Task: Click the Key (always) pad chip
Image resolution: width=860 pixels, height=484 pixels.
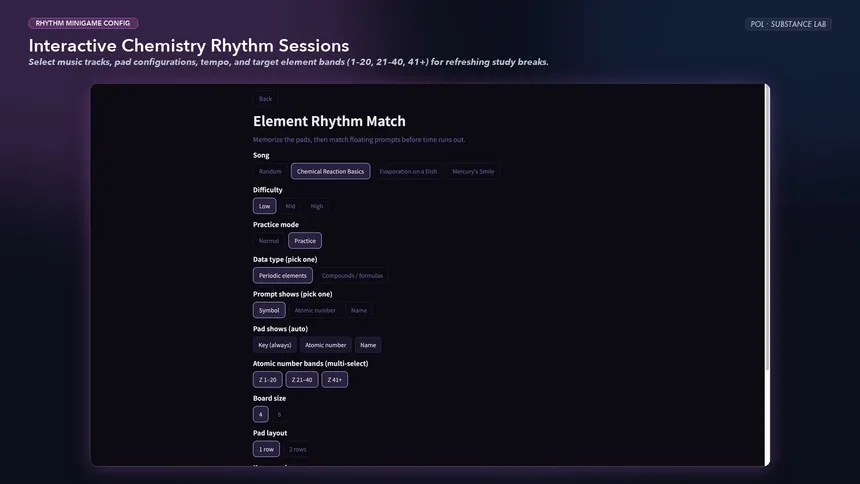Action: 275,345
